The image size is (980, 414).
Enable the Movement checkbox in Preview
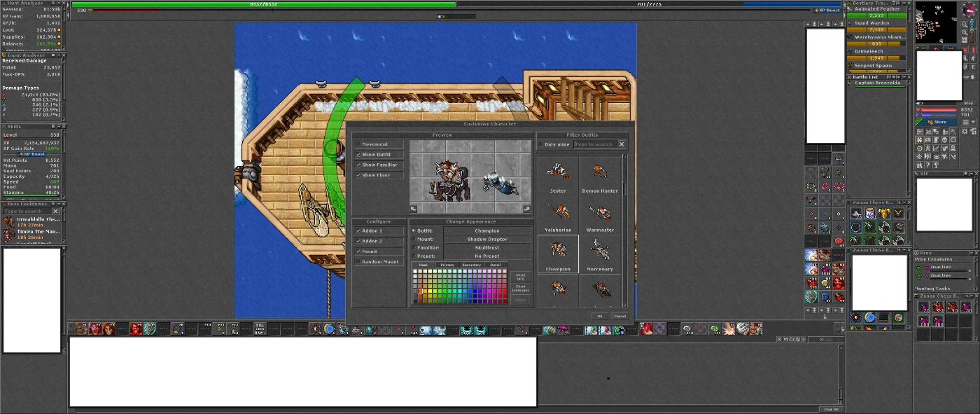[358, 144]
